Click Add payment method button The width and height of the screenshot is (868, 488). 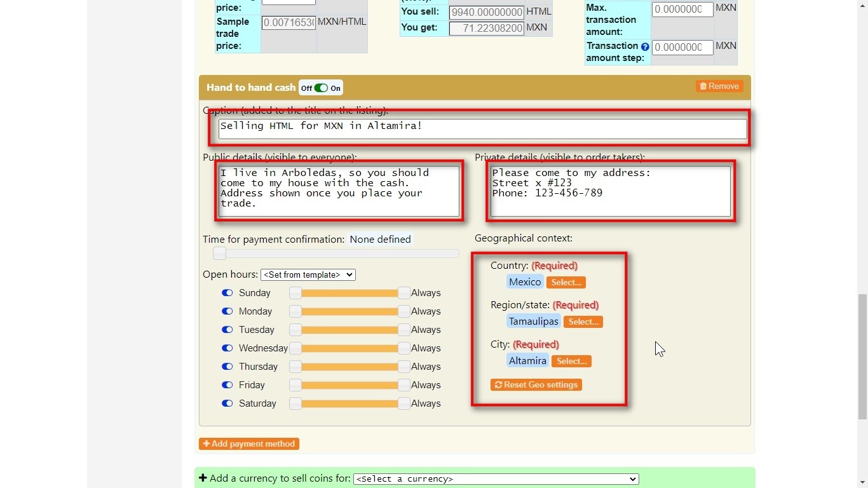tap(248, 444)
